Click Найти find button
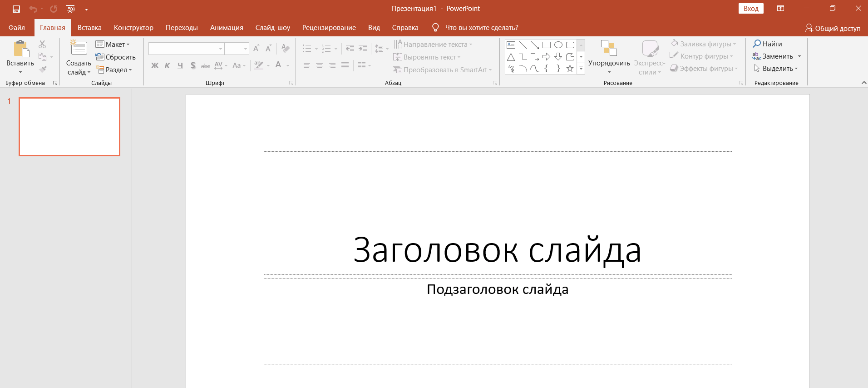This screenshot has width=868, height=388. coord(768,44)
